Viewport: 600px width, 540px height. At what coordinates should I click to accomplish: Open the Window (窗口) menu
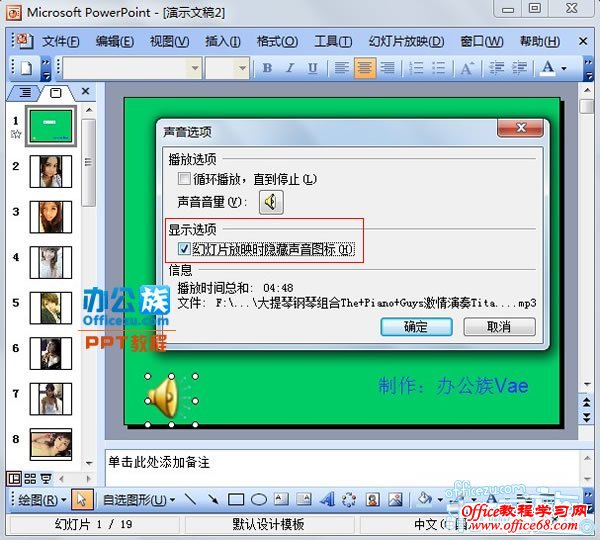[482, 41]
